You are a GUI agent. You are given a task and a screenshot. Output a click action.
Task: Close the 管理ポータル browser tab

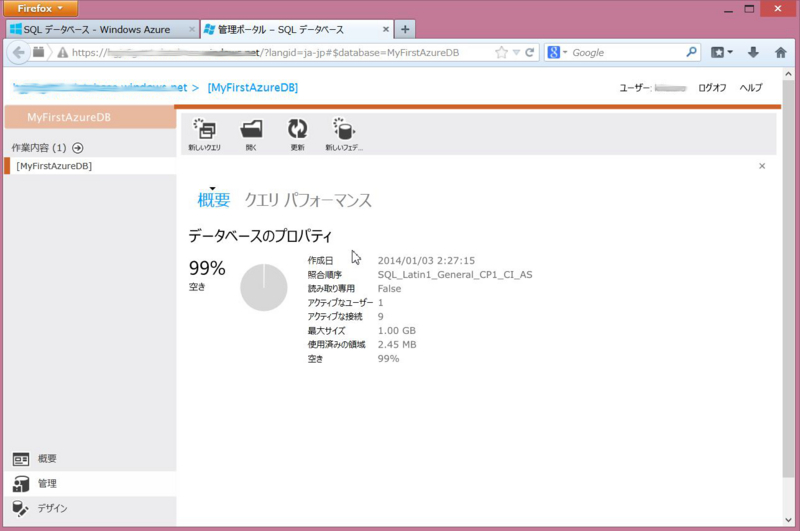[386, 30]
